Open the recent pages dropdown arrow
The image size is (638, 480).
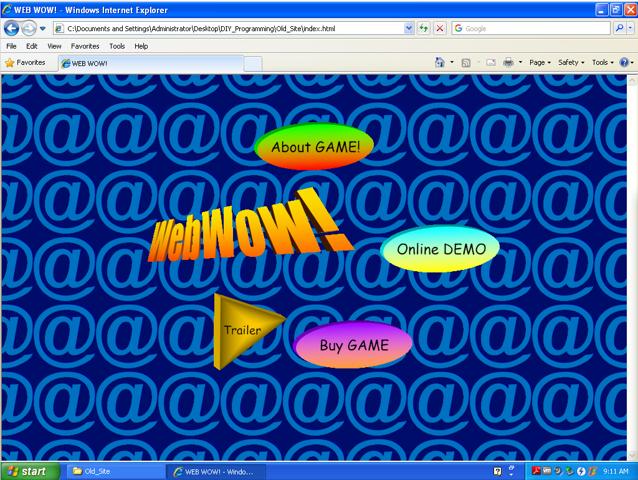tap(43, 28)
